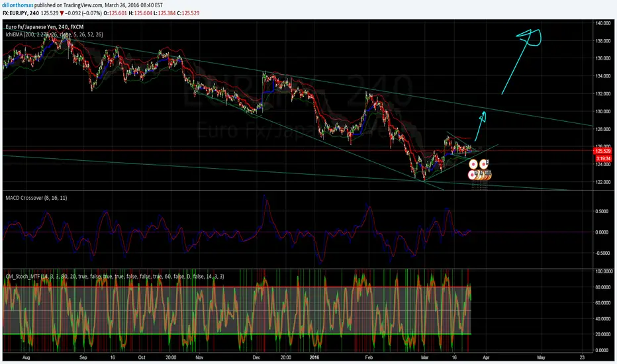Viewport: 617px width, 364px height.
Task: Click the 0.5000 MACD axis label
Action: tap(602, 211)
